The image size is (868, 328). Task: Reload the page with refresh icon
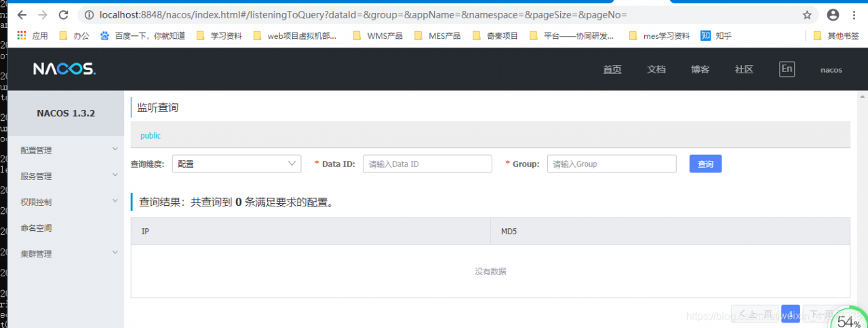(64, 15)
